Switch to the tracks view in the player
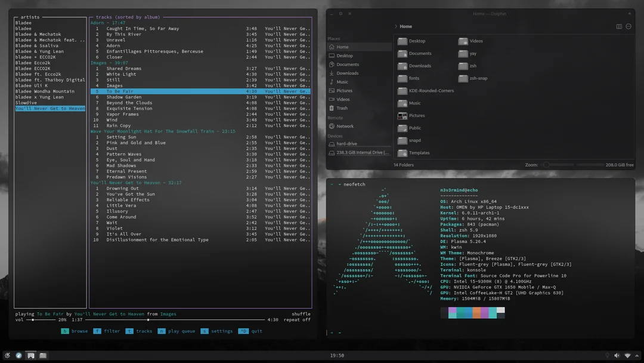 tap(140, 330)
